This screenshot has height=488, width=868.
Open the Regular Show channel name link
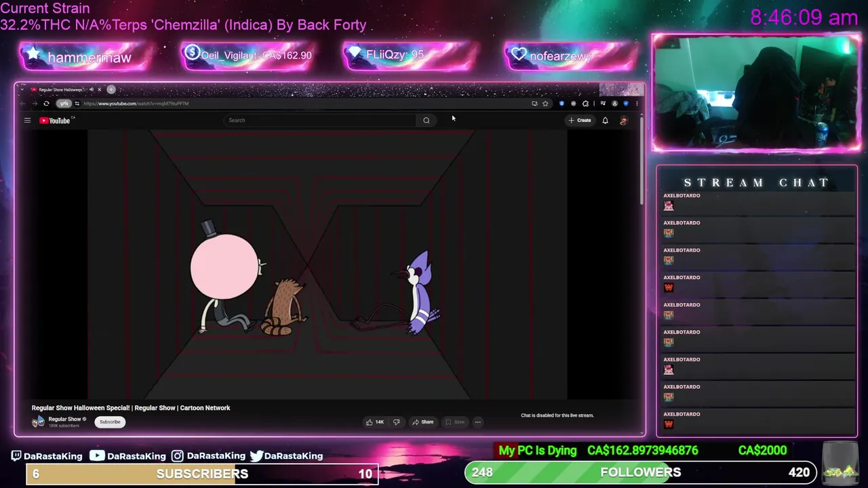pos(64,420)
